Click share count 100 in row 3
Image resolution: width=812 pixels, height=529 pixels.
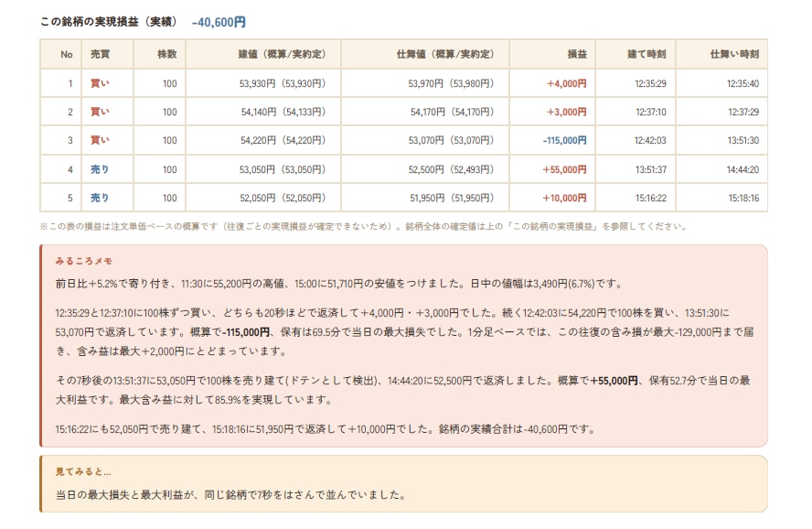tap(169, 140)
